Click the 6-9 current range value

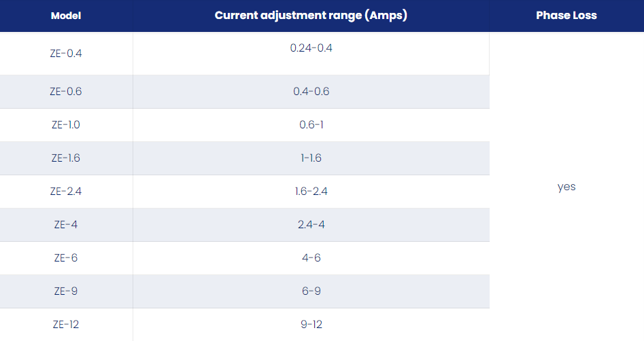(311, 291)
